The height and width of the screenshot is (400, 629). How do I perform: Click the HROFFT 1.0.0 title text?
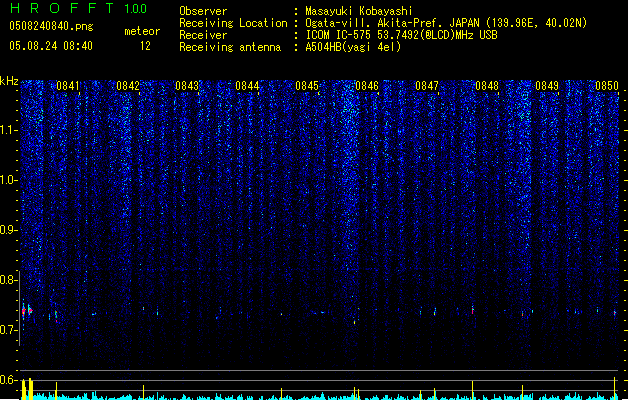pos(79,8)
